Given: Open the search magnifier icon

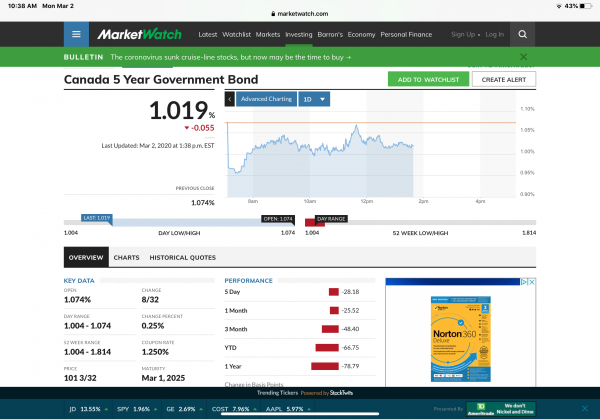Looking at the screenshot, I should (x=522, y=34).
